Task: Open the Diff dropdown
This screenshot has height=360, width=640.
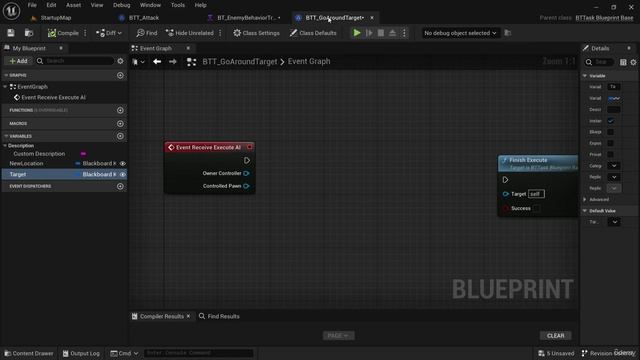Action: coord(109,33)
